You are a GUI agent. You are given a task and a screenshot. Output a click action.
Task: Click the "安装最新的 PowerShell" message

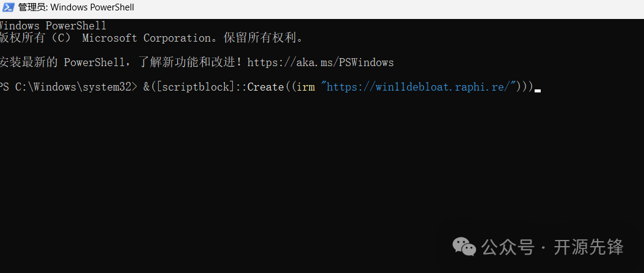coord(62,62)
